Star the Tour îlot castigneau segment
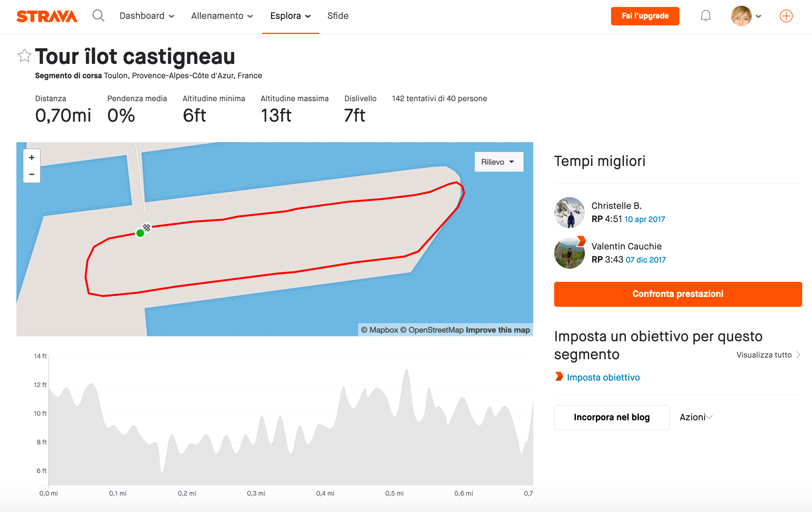The height and width of the screenshot is (512, 812). point(25,56)
